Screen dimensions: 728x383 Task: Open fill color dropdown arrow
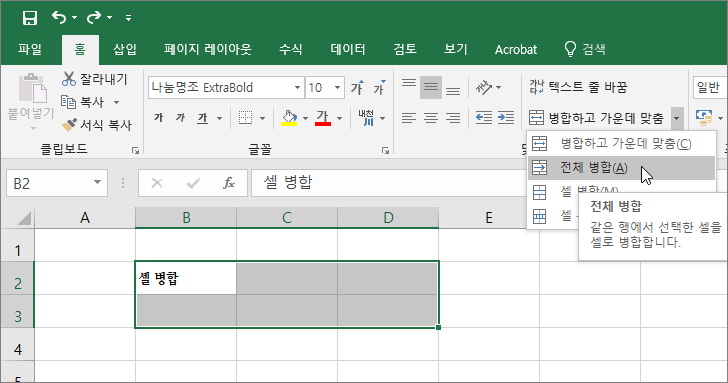305,119
